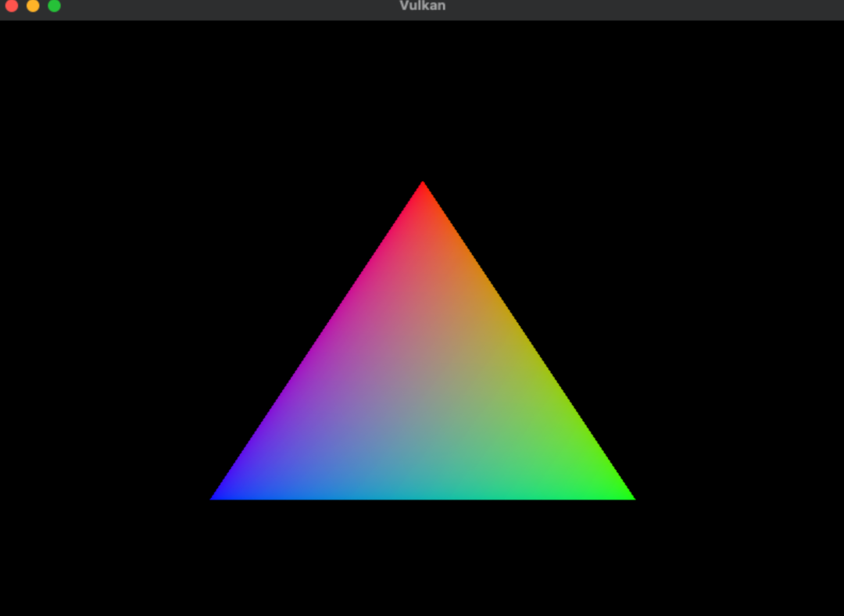Click the Vulkan window title text

pos(423,6)
